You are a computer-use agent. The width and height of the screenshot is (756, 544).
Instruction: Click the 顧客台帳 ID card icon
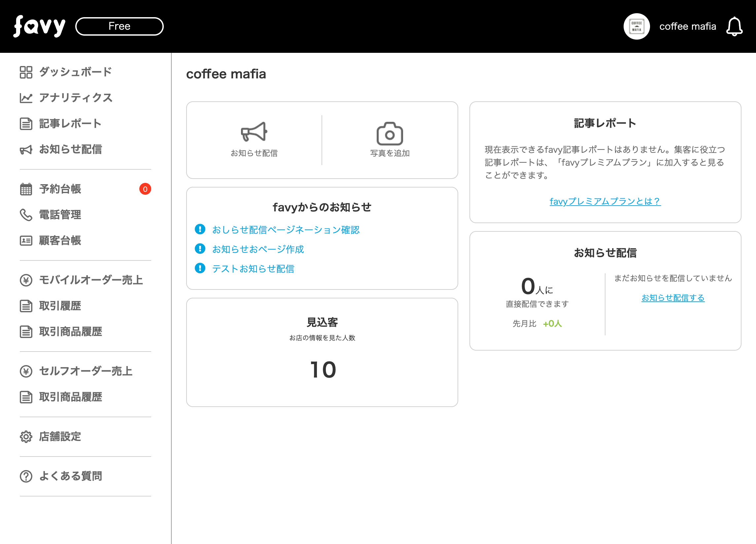tap(26, 241)
